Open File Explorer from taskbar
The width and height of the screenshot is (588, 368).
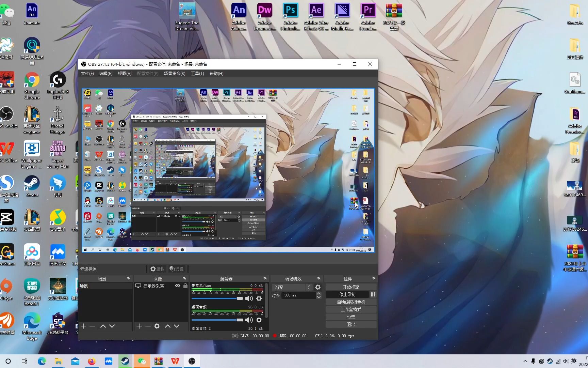point(59,361)
